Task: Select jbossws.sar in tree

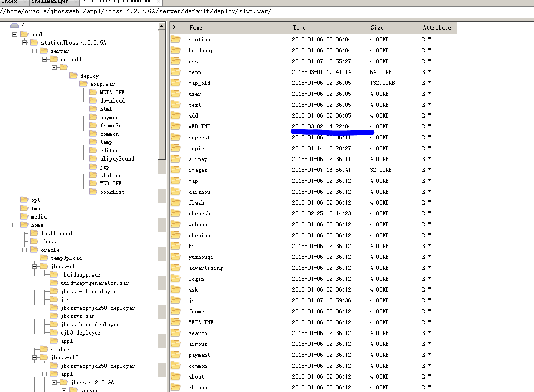Action: (x=77, y=316)
